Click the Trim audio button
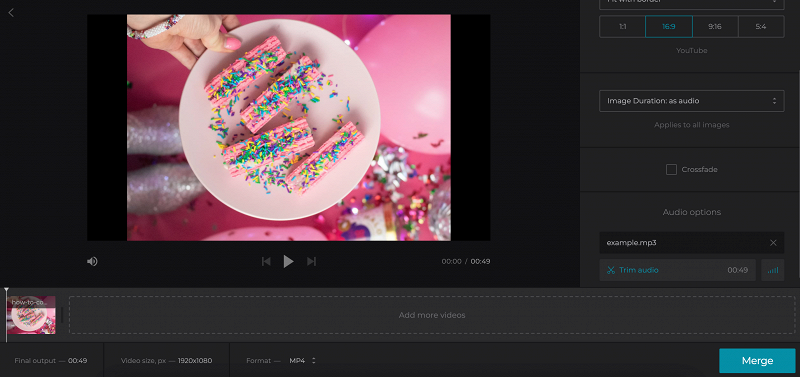Viewport: 800px width, 377px height. click(677, 270)
